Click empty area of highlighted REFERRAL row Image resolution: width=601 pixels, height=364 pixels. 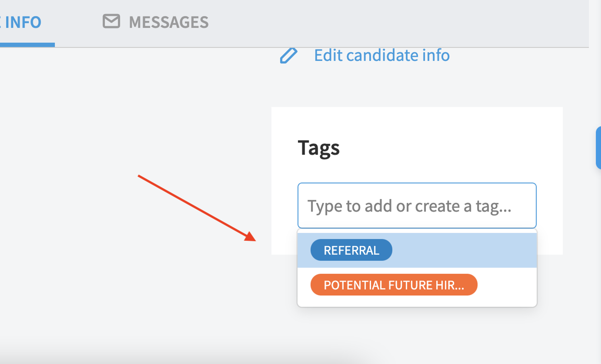tap(463, 250)
